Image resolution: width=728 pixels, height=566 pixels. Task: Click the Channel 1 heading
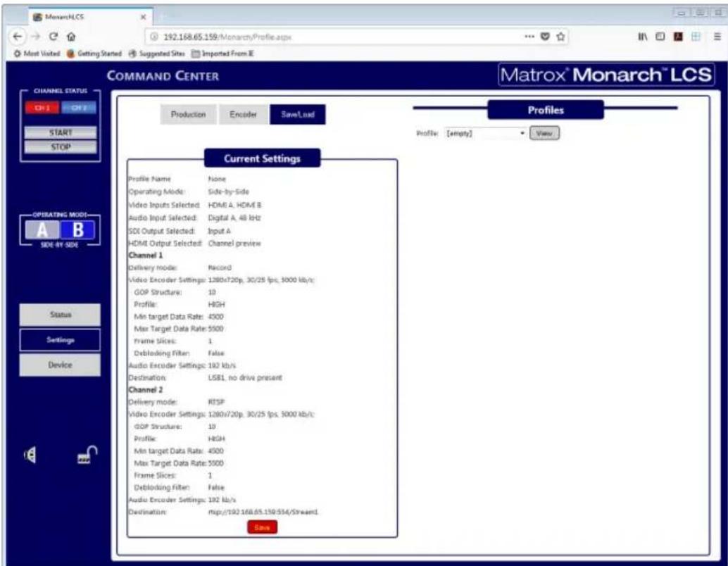click(146, 256)
